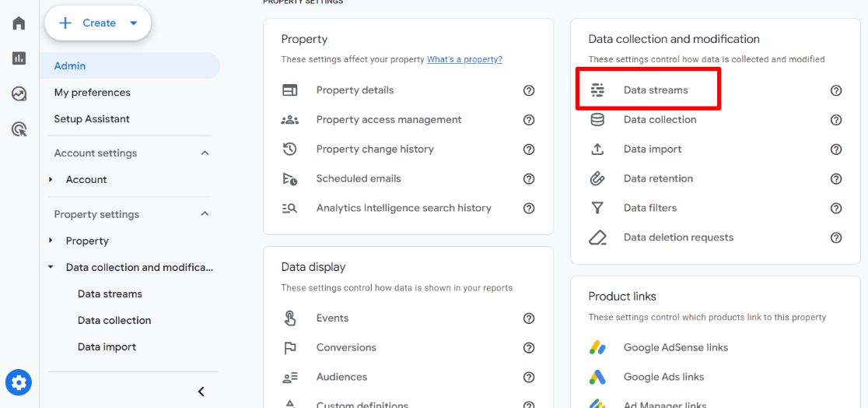Open Property change history
Image resolution: width=868 pixels, height=408 pixels.
375,149
